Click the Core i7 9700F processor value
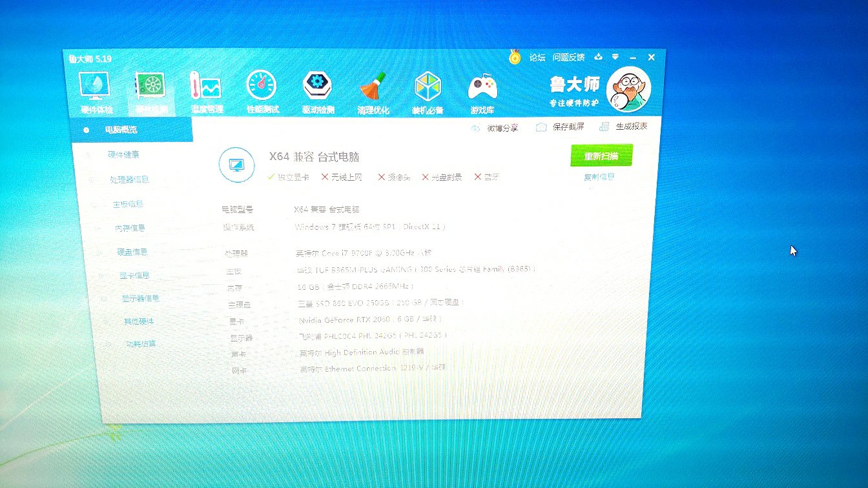This screenshot has width=868, height=488. click(x=364, y=253)
